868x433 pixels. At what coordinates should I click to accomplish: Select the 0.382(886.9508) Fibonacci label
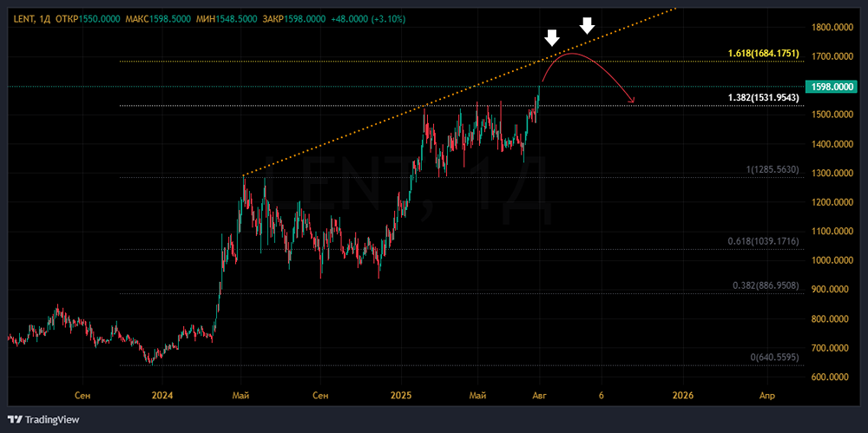766,285
